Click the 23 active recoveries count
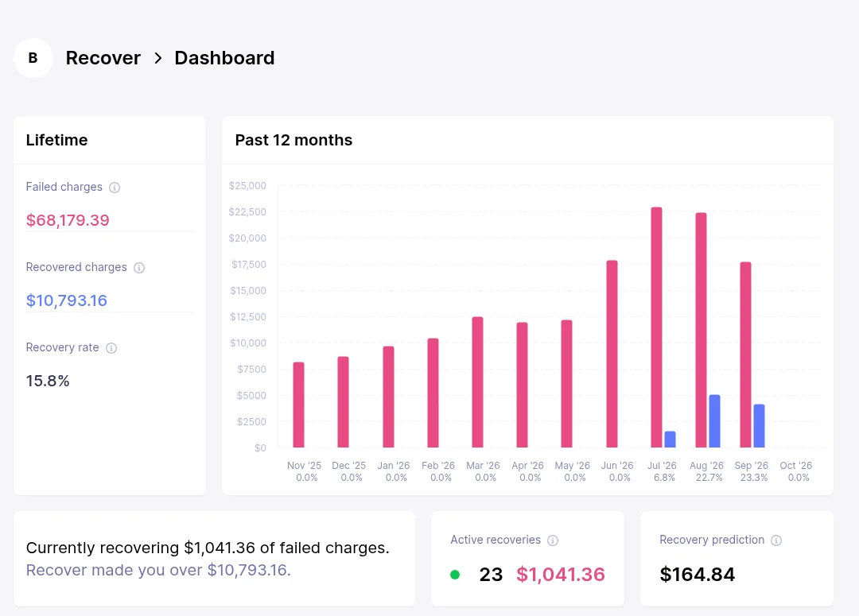This screenshot has height=616, width=859. pos(491,575)
